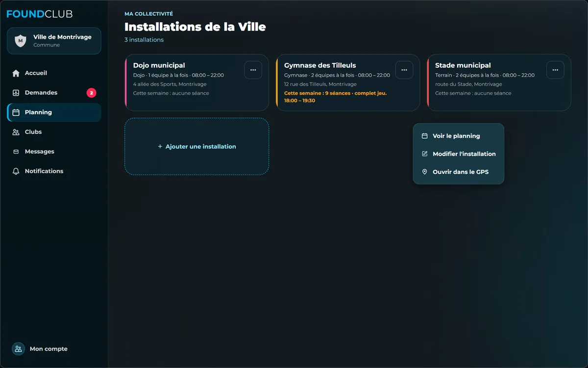
Task: Click the Planning calendar icon in sidebar
Action: tap(16, 112)
